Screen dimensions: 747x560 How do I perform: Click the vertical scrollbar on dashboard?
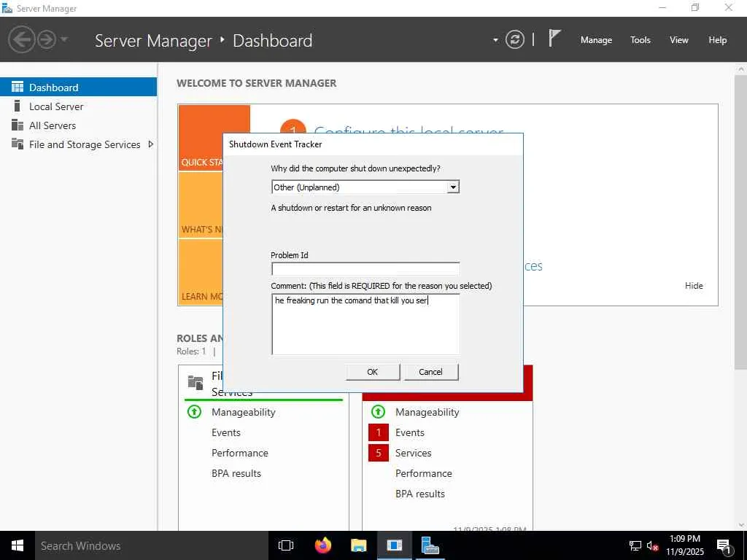point(741,221)
